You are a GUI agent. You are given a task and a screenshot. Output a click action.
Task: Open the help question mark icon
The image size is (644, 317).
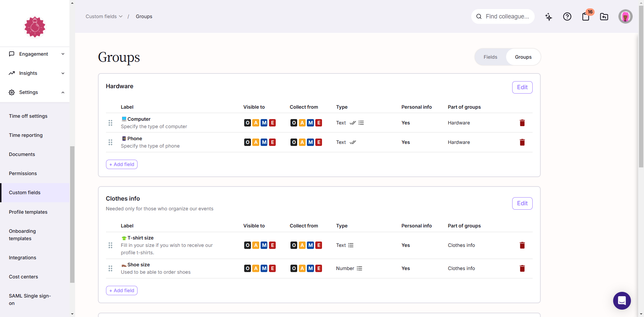tap(567, 16)
